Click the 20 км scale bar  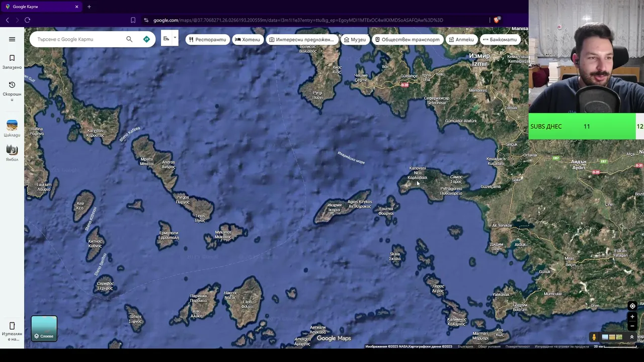615,346
